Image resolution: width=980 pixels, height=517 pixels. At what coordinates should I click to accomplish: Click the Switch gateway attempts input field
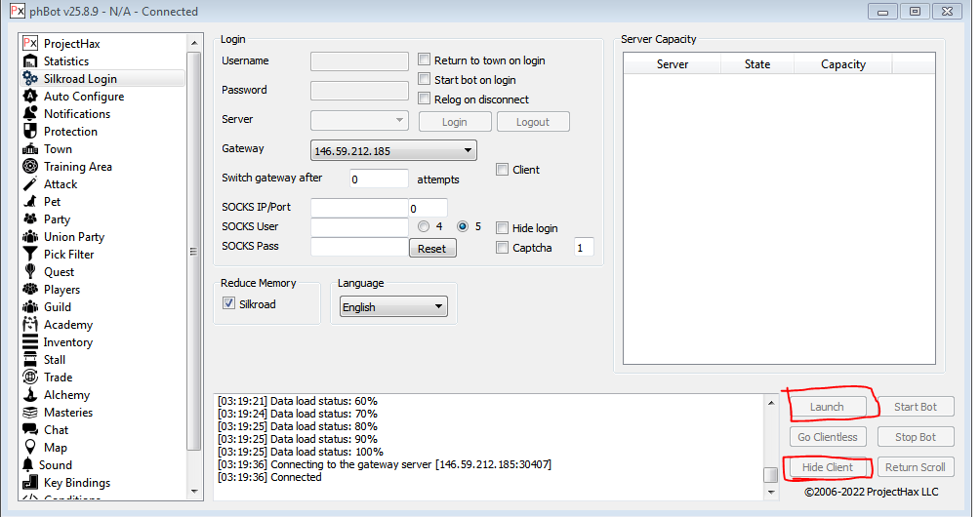pyautogui.click(x=379, y=179)
